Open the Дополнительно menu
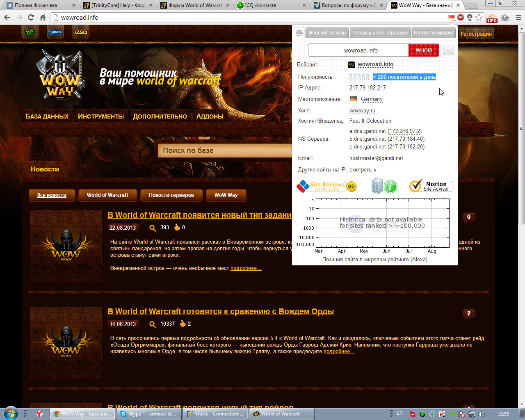 [160, 116]
